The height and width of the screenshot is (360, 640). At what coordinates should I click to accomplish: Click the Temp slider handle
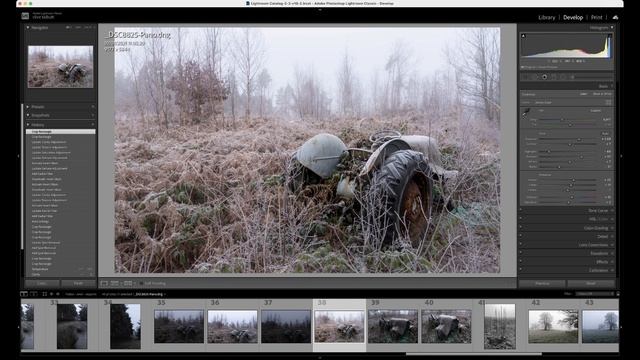(562, 120)
